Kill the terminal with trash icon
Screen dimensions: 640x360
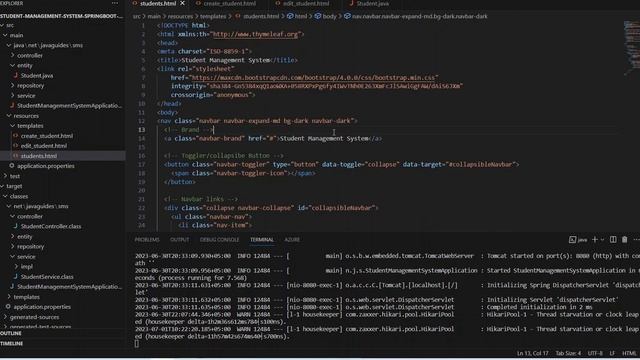click(624, 240)
